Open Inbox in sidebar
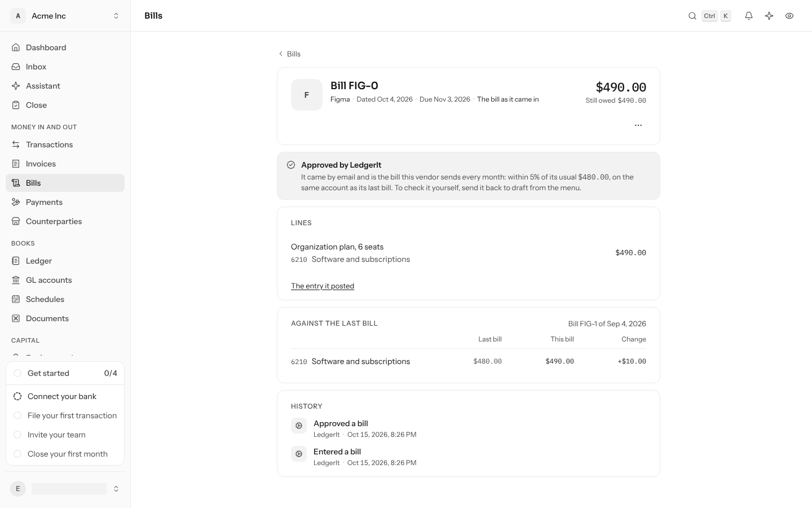The height and width of the screenshot is (508, 812). [65, 67]
